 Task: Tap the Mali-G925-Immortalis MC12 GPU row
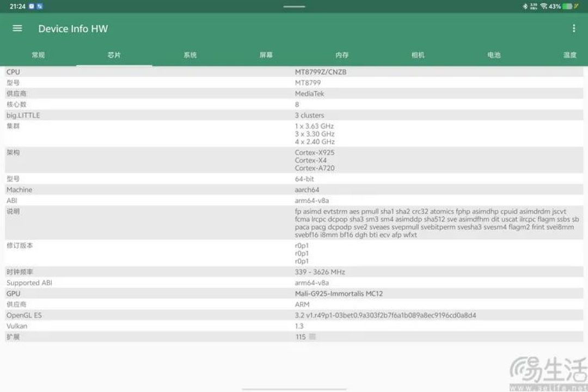pyautogui.click(x=294, y=293)
